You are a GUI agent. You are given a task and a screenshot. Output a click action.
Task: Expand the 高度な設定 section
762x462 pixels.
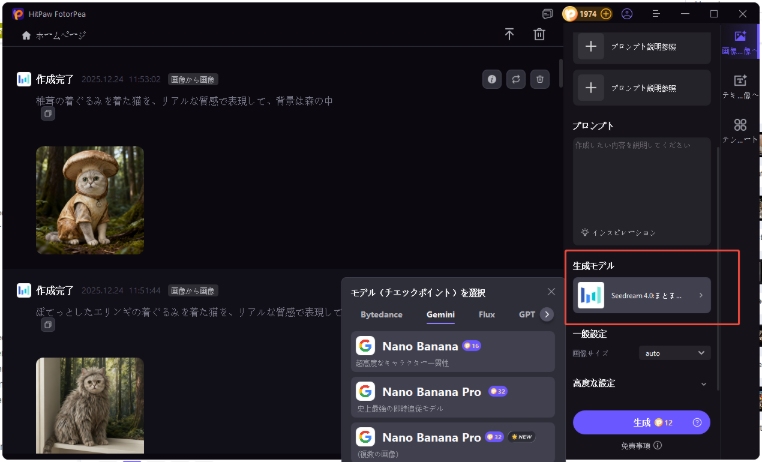641,383
